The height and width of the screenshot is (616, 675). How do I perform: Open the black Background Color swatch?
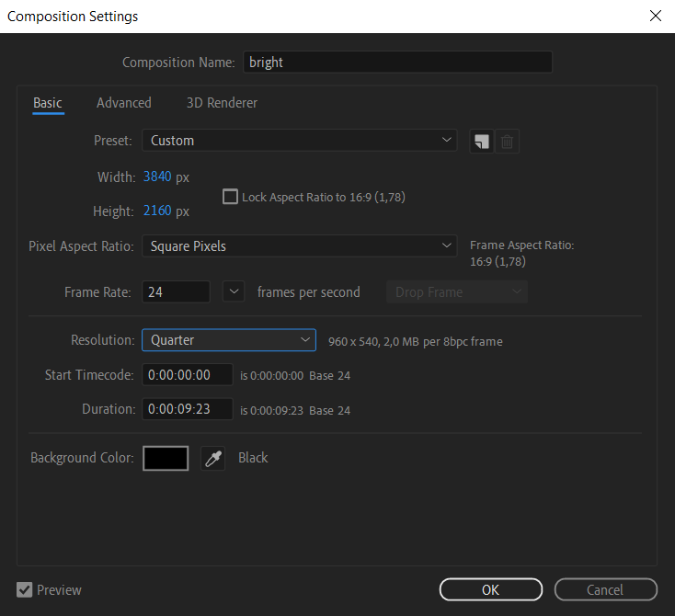coord(166,458)
